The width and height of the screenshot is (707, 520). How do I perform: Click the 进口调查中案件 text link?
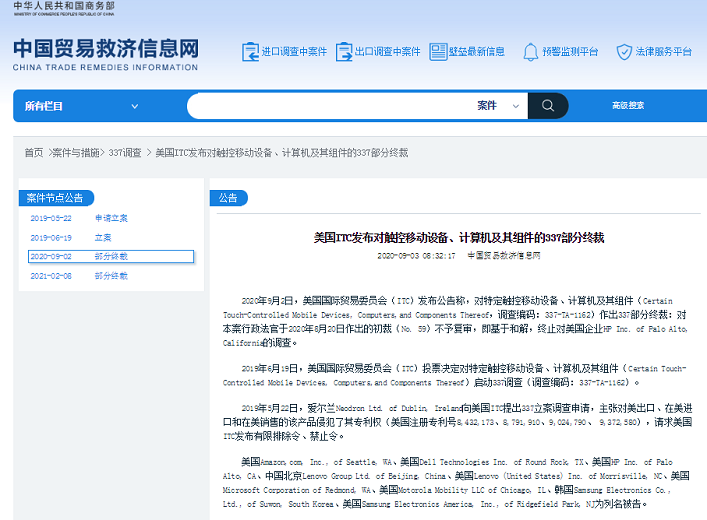coord(294,52)
